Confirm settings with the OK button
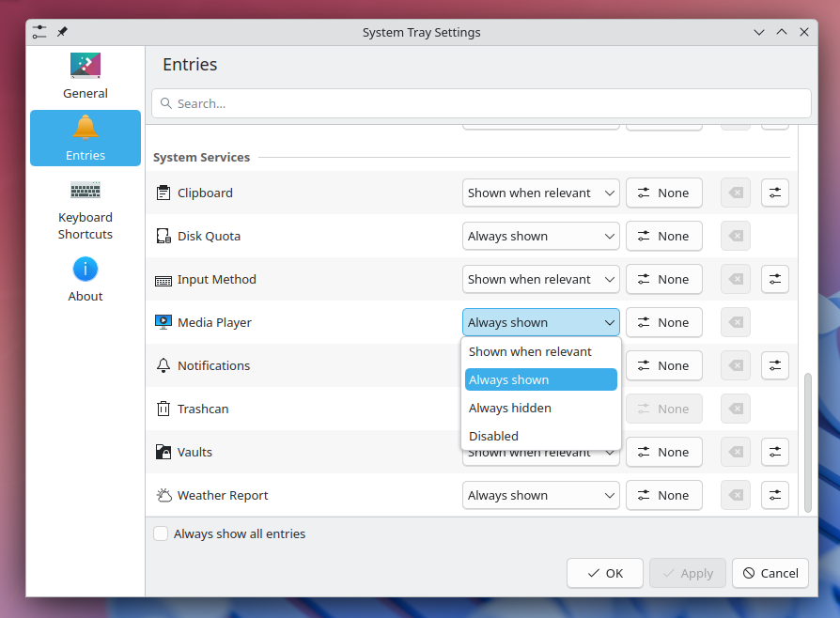The width and height of the screenshot is (840, 618). pyautogui.click(x=605, y=573)
